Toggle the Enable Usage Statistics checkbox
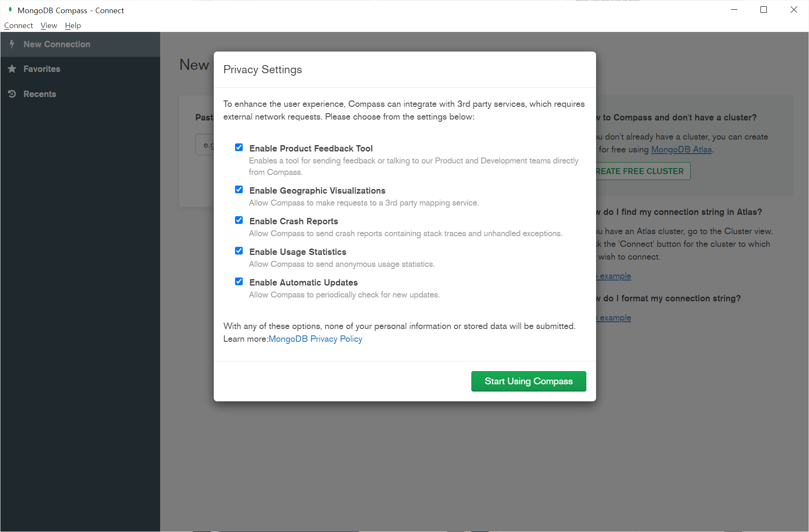The height and width of the screenshot is (532, 809). pyautogui.click(x=239, y=251)
